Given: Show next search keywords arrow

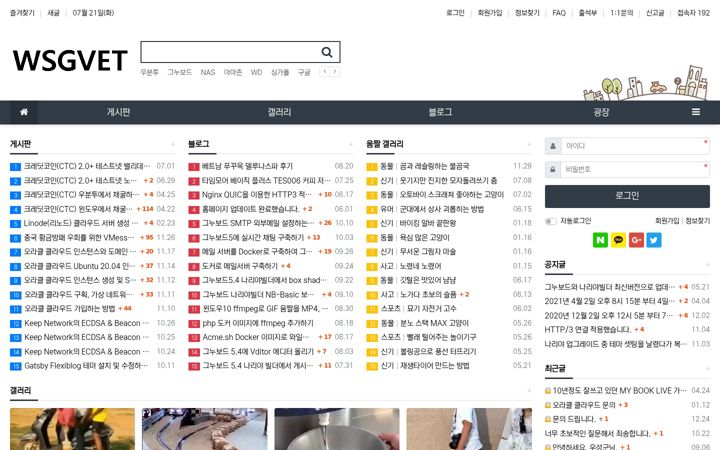Looking at the screenshot, I should click(x=335, y=71).
